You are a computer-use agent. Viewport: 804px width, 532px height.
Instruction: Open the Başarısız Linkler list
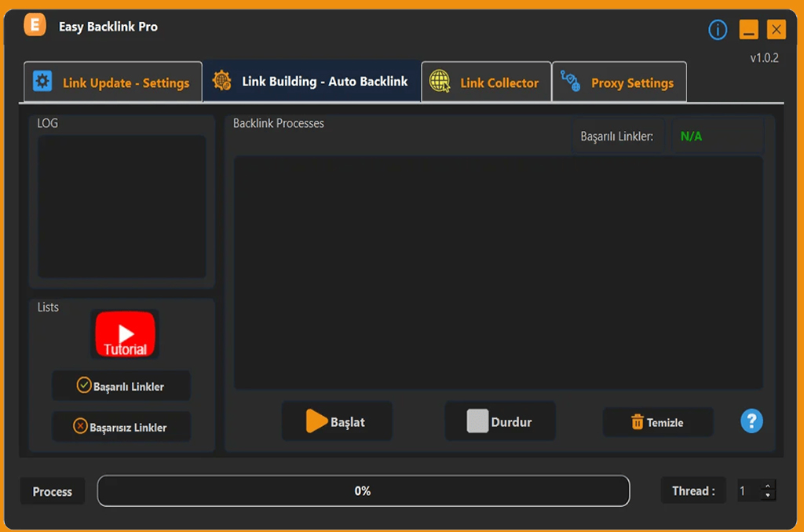(121, 427)
